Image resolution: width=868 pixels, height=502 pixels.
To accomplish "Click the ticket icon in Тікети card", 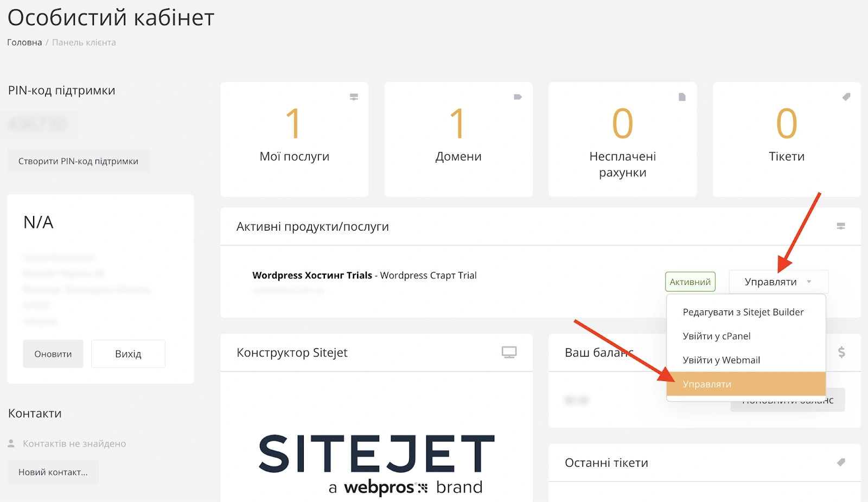I will pyautogui.click(x=846, y=97).
